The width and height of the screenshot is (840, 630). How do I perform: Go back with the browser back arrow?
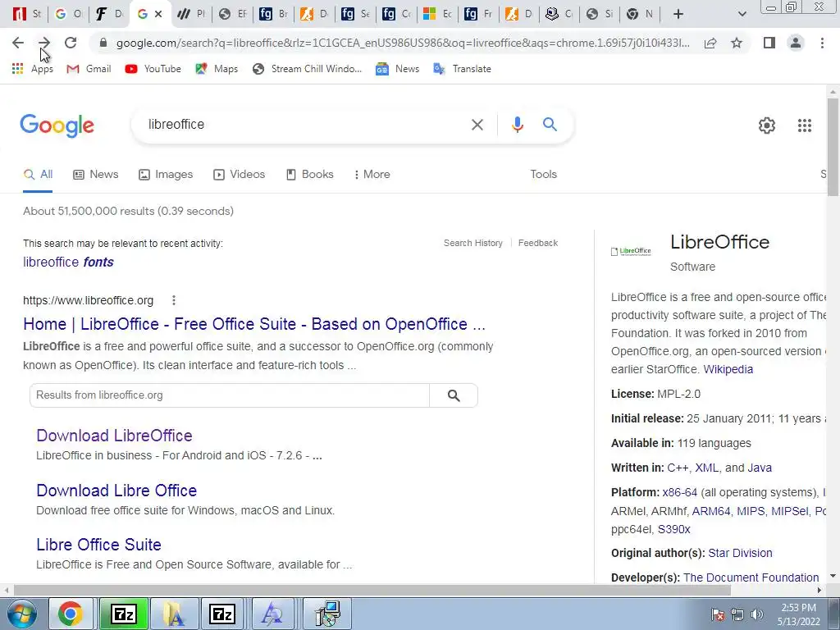click(x=18, y=43)
